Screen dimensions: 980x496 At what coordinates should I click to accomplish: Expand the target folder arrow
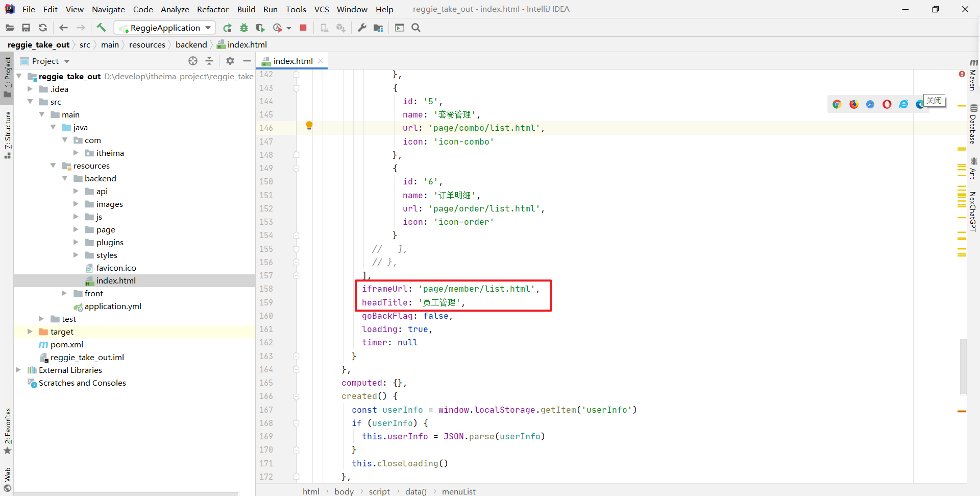coord(30,332)
